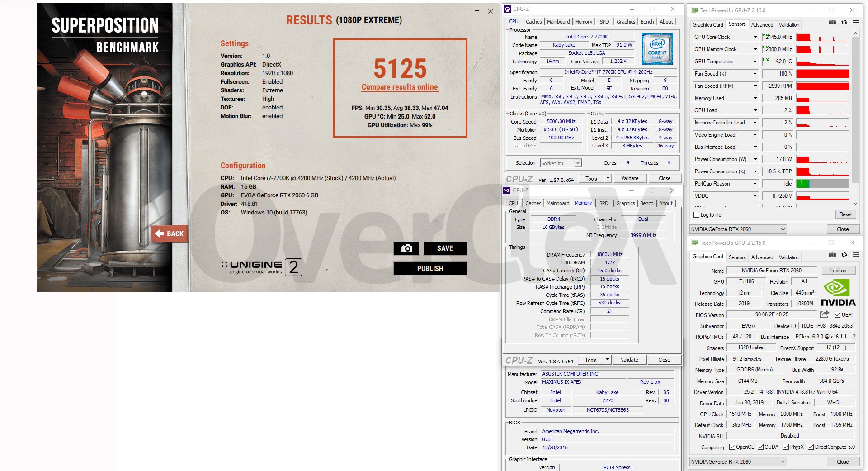Click the Bus Interface question mark icon

(854, 337)
